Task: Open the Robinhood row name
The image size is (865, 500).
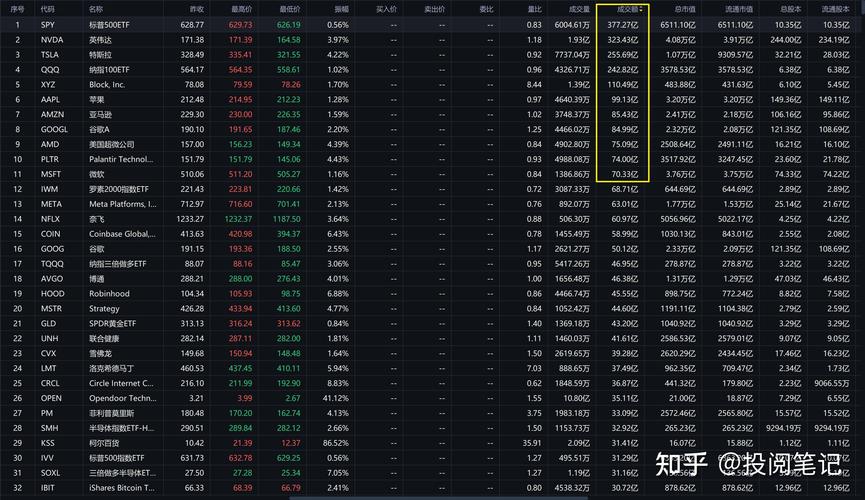Action: point(109,294)
